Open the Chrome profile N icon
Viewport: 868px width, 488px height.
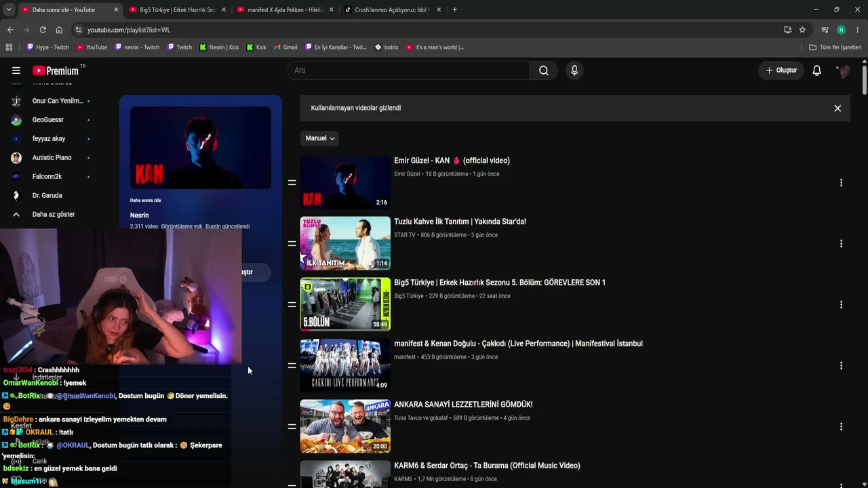coord(842,30)
